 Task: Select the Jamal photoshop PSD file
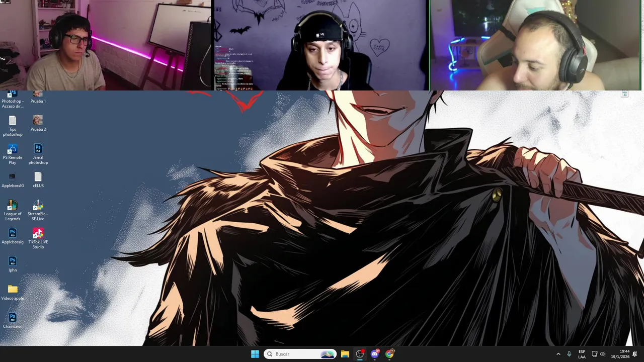pyautogui.click(x=38, y=154)
